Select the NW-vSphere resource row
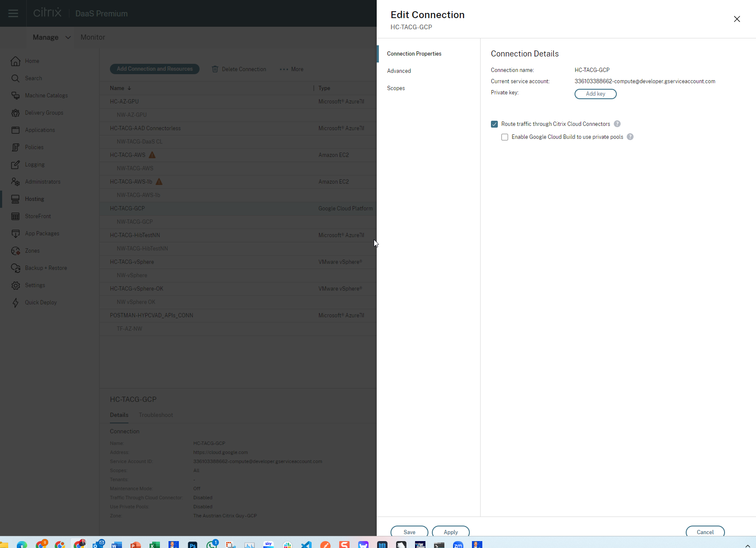Image resolution: width=756 pixels, height=548 pixels. tap(238, 275)
